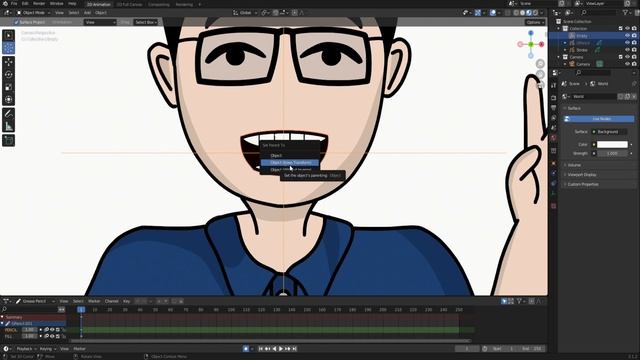This screenshot has width=640, height=360.
Task: Open the Select Box mode dropdown
Action: tap(146, 22)
